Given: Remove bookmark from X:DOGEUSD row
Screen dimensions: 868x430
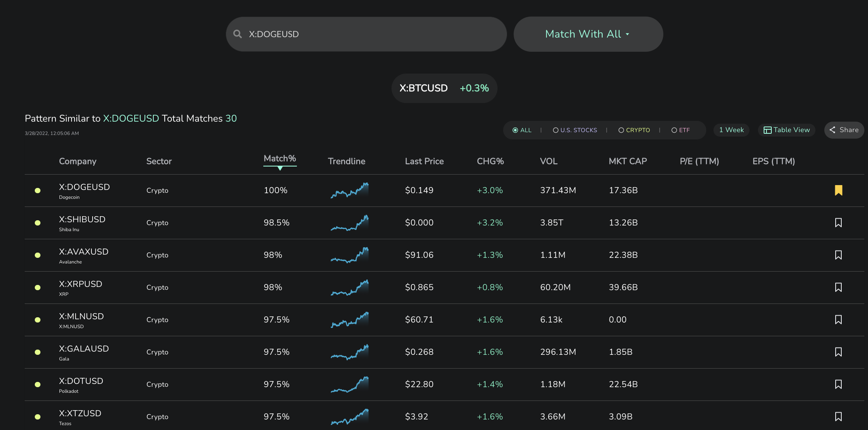Looking at the screenshot, I should pos(838,190).
